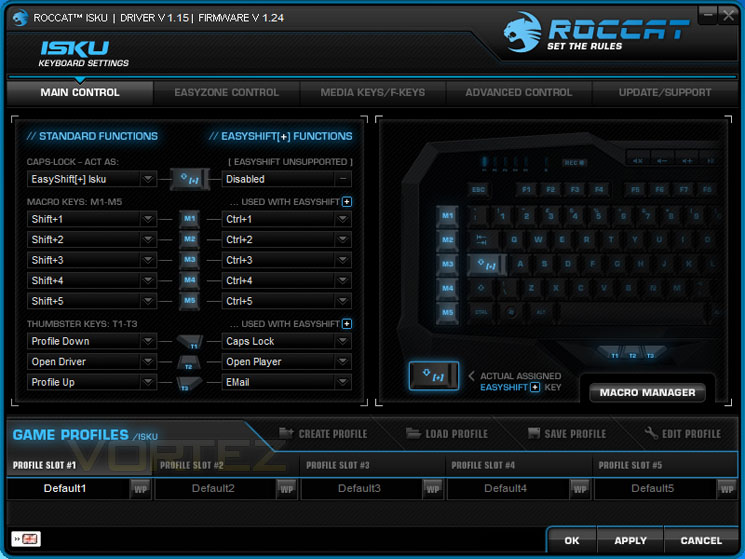Select the M5 key on the keyboard image
Image resolution: width=745 pixels, height=559 pixels.
(447, 313)
